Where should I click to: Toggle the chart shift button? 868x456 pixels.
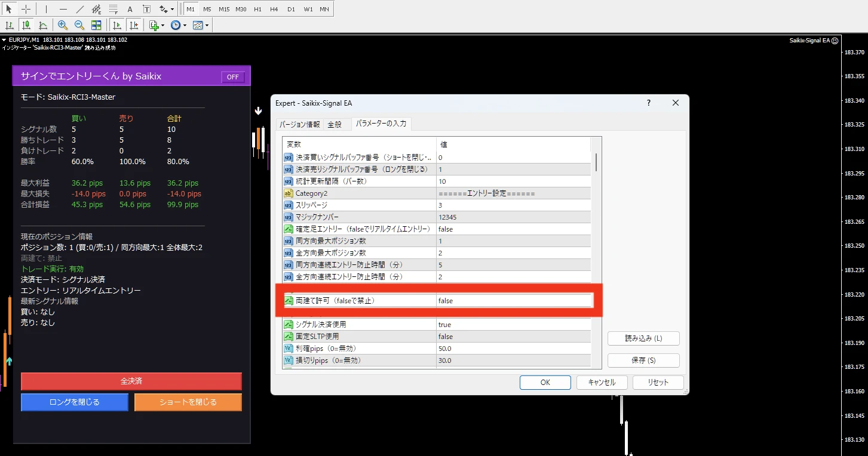pos(134,25)
